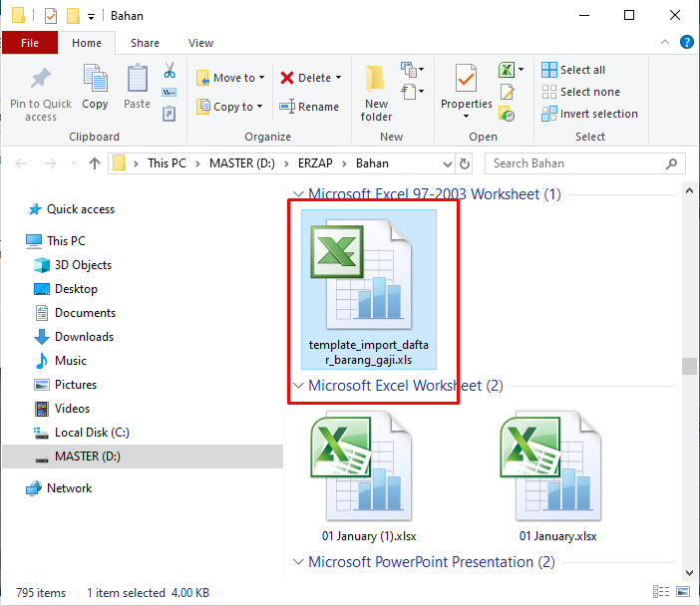Screen dimensions: 700x606
Task: Click the Edit pencil icon in Open group
Action: (508, 92)
